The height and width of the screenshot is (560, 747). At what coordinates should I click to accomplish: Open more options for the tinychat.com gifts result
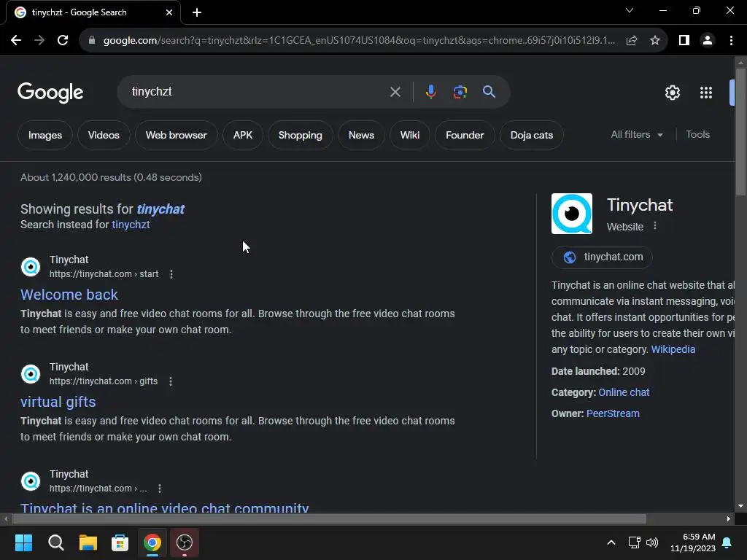click(x=171, y=381)
